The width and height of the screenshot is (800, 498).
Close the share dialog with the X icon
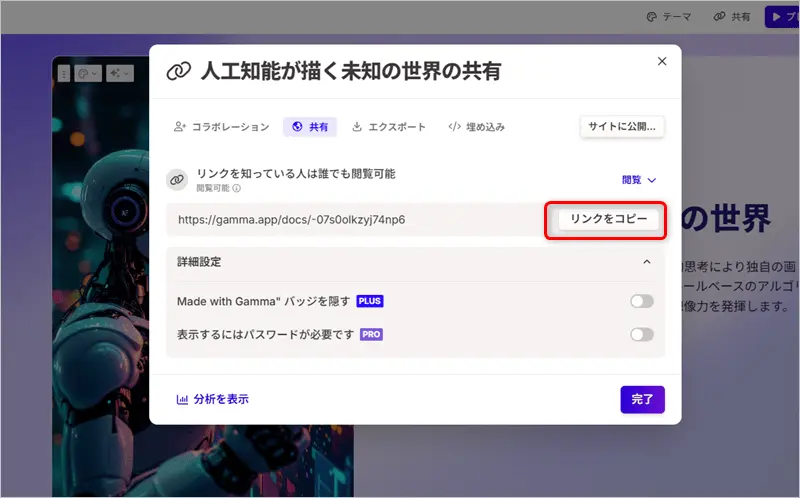tap(661, 62)
